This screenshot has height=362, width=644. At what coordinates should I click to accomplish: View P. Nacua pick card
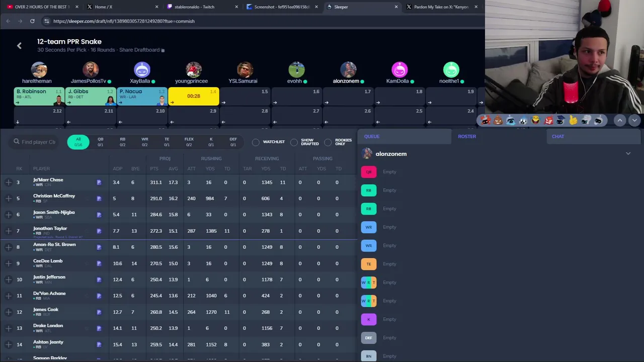click(x=142, y=97)
